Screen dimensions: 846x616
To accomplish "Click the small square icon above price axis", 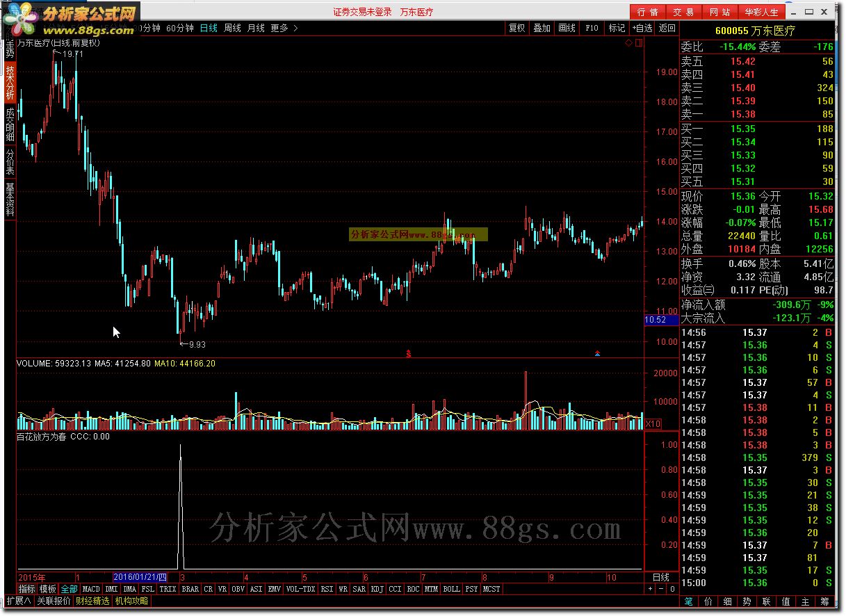I will tap(639, 43).
